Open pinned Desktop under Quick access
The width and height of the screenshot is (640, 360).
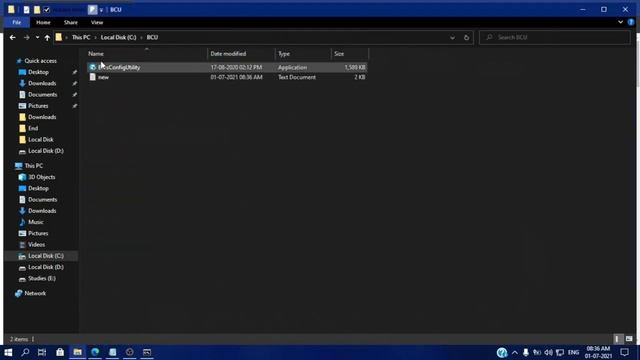tap(38, 72)
